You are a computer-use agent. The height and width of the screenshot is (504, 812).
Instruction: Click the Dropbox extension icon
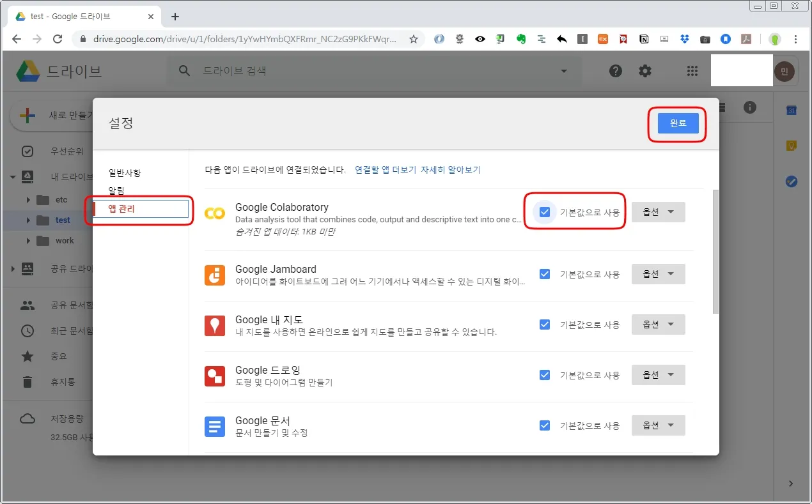pos(685,39)
